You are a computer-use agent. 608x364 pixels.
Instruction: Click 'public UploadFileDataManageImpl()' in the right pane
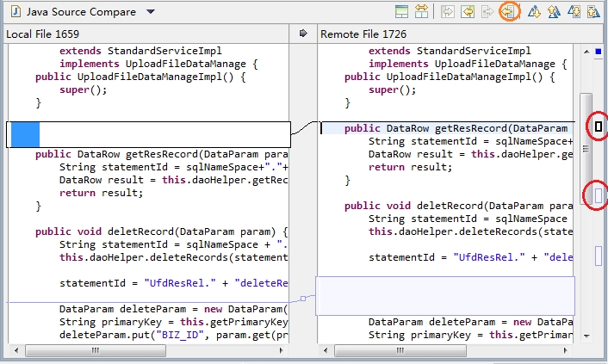point(450,77)
